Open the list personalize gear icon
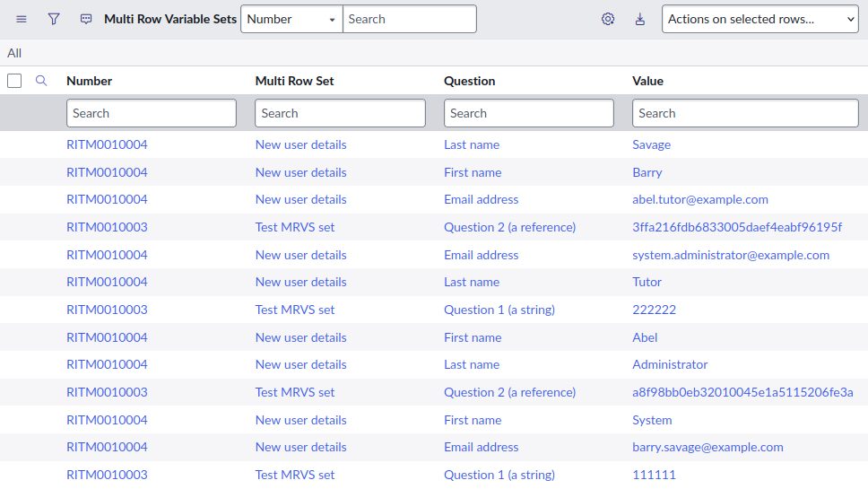The image size is (868, 489). tap(608, 20)
